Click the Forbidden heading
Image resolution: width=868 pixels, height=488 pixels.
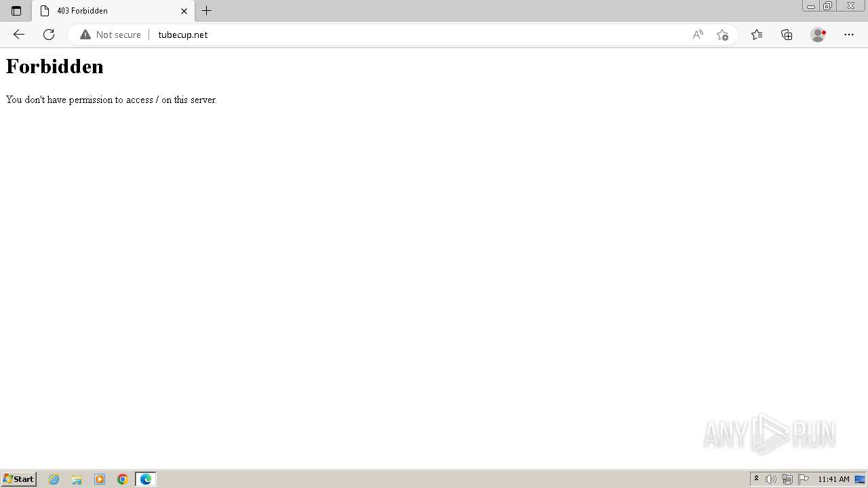click(55, 66)
